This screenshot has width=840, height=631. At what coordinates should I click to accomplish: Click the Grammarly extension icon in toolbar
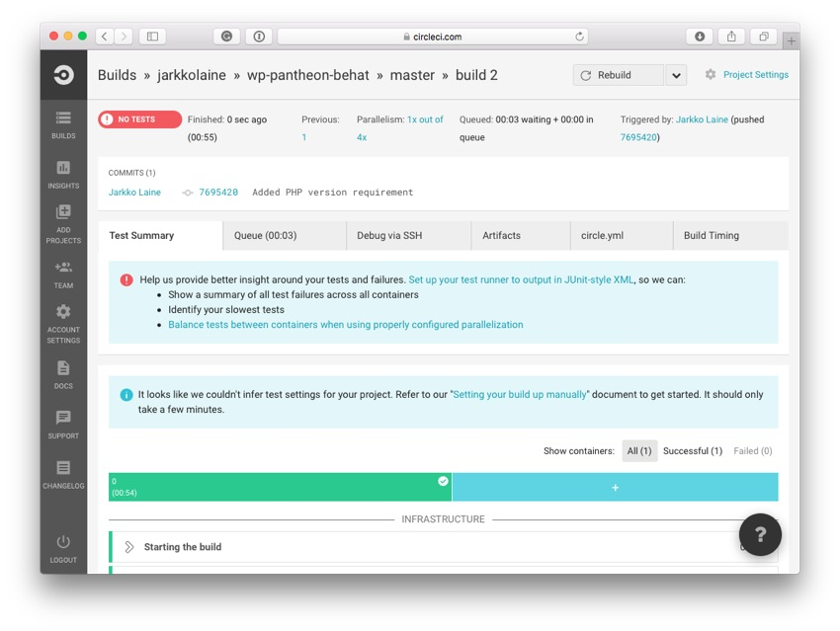(226, 37)
